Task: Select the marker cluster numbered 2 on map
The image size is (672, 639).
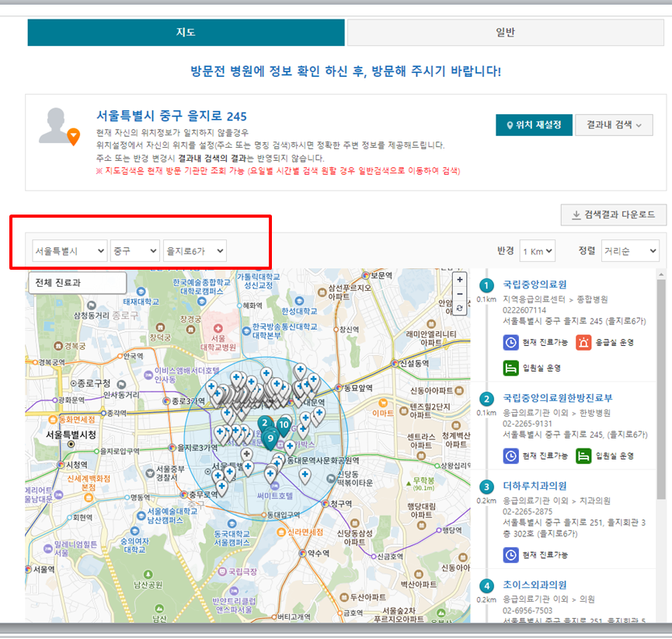Action: (265, 422)
